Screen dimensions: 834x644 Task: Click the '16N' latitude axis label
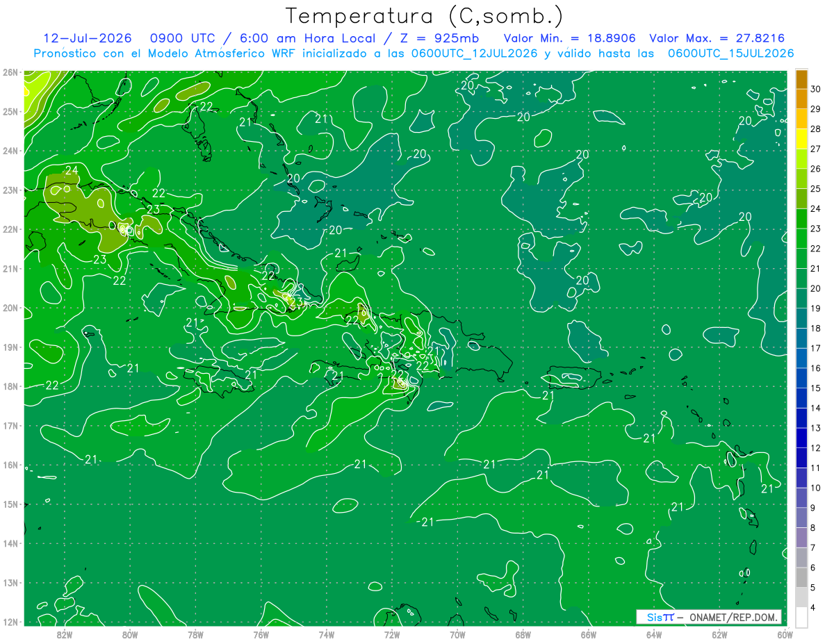10,465
